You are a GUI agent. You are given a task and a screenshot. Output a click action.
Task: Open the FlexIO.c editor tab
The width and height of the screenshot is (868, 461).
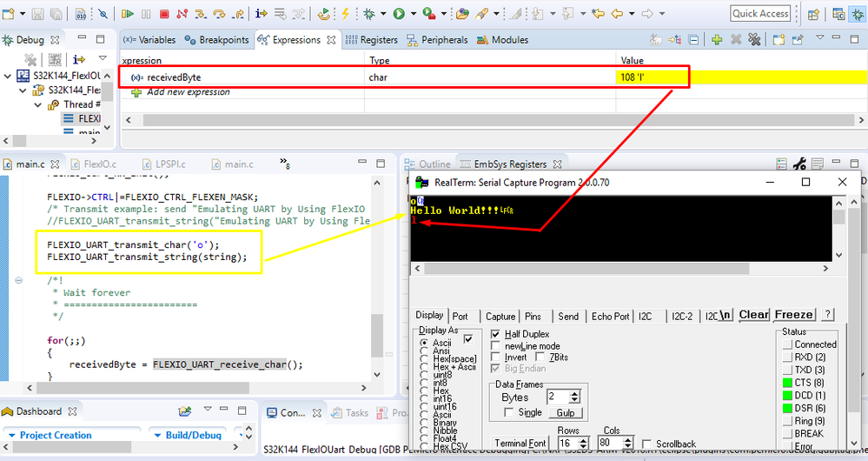[94, 164]
